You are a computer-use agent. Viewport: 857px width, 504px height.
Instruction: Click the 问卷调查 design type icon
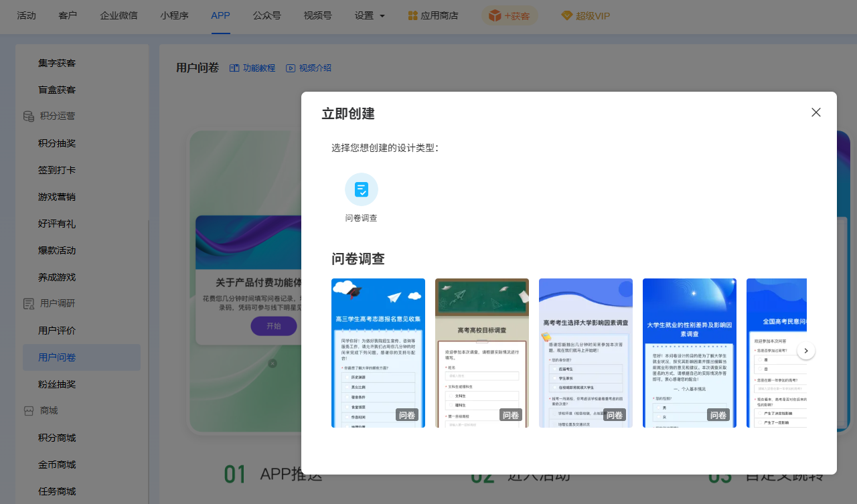pyautogui.click(x=362, y=189)
